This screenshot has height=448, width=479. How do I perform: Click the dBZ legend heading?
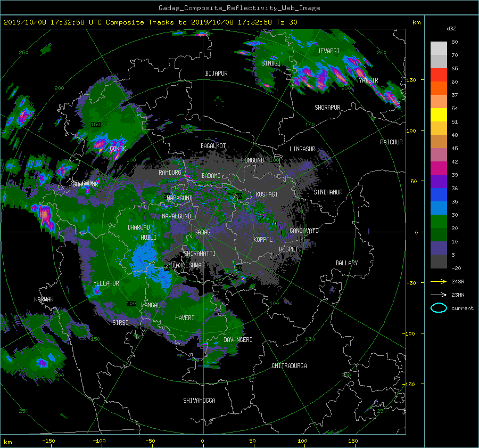[x=451, y=29]
